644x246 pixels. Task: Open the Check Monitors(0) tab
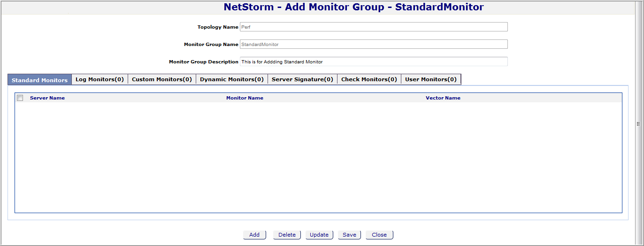coord(369,79)
